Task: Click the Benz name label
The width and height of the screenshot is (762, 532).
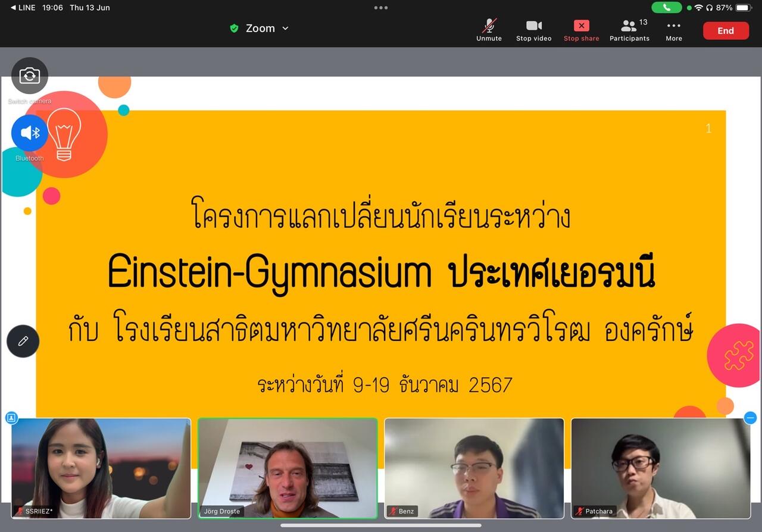Action: coord(402,511)
